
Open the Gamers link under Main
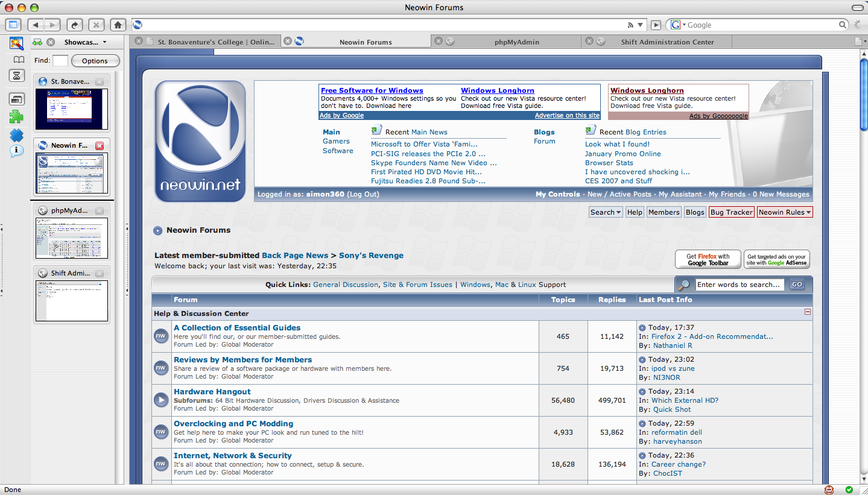[336, 141]
